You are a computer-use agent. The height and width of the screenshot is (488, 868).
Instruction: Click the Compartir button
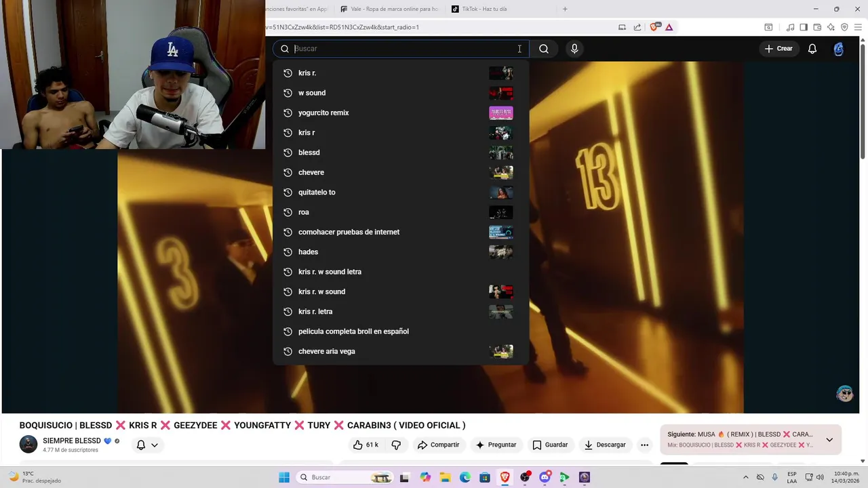click(438, 445)
